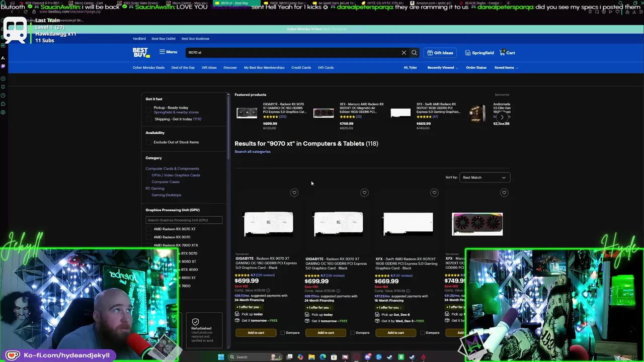The image size is (644, 362).
Task: Clear the search box with the X icon
Action: pos(404,52)
